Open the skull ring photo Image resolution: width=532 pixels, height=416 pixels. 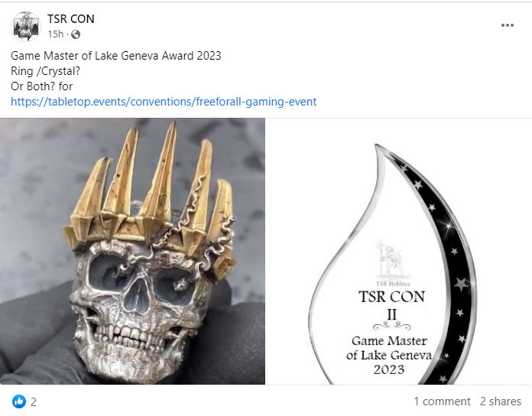click(132, 251)
